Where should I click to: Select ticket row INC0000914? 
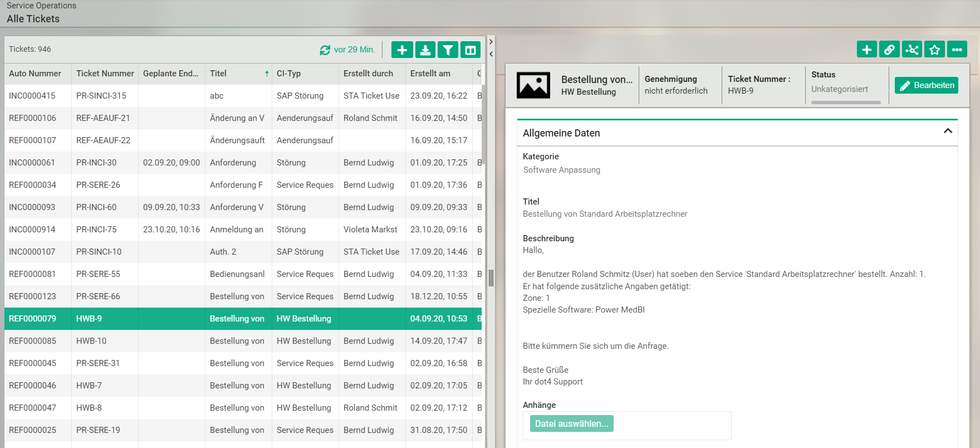tap(243, 230)
